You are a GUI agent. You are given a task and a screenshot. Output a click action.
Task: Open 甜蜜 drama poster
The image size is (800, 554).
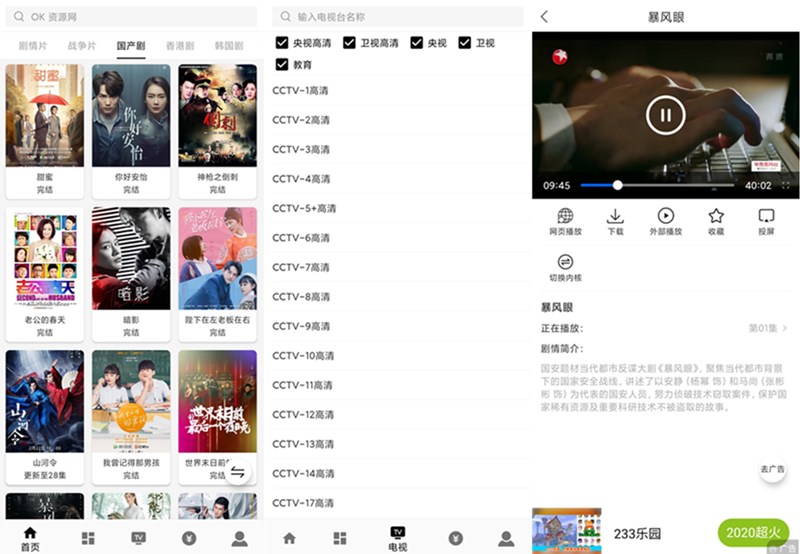tap(44, 115)
